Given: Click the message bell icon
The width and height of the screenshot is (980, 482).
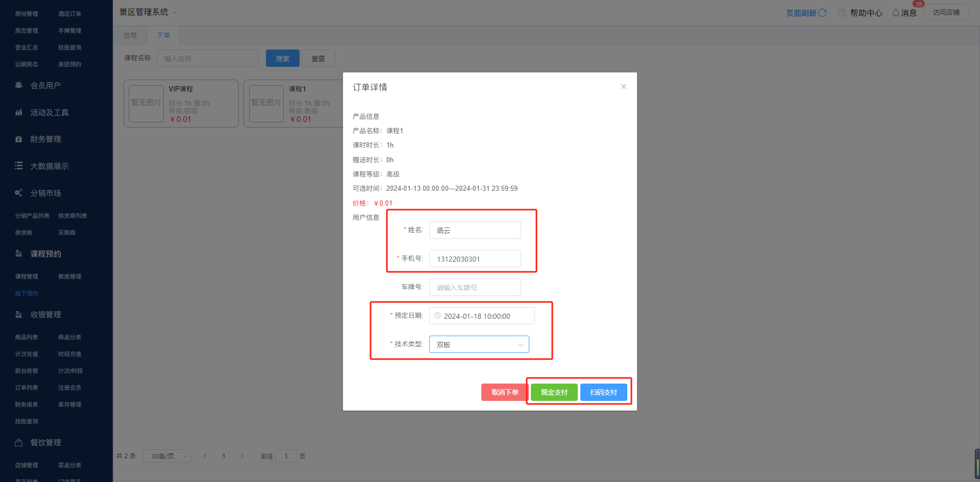Looking at the screenshot, I should [896, 13].
